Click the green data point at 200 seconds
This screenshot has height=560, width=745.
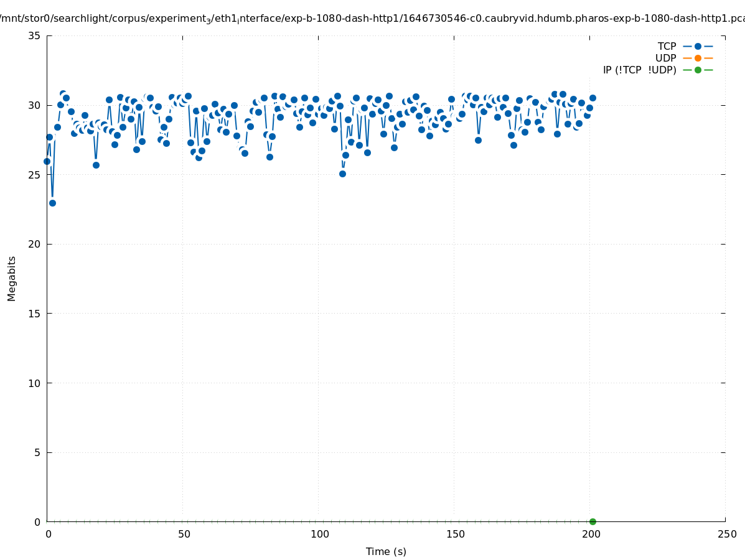pyautogui.click(x=593, y=521)
